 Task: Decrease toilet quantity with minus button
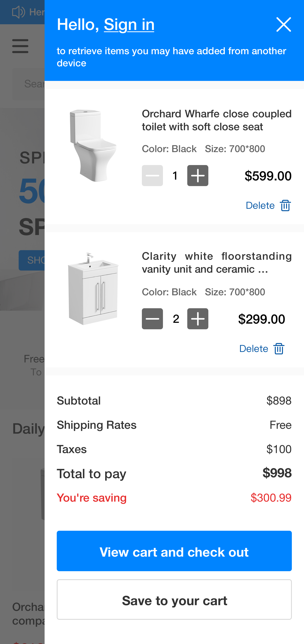[152, 176]
